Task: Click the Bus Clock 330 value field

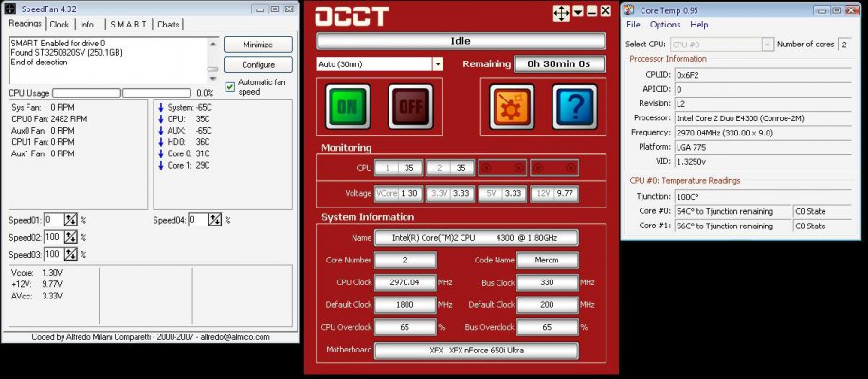Action: coord(547,282)
